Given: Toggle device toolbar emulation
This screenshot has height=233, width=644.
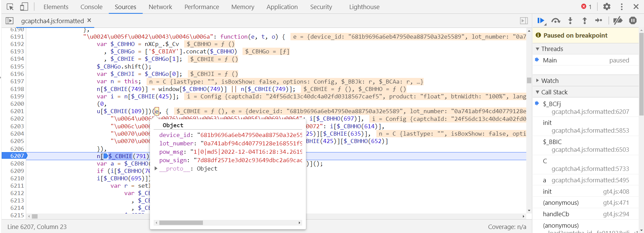Looking at the screenshot, I should (24, 7).
